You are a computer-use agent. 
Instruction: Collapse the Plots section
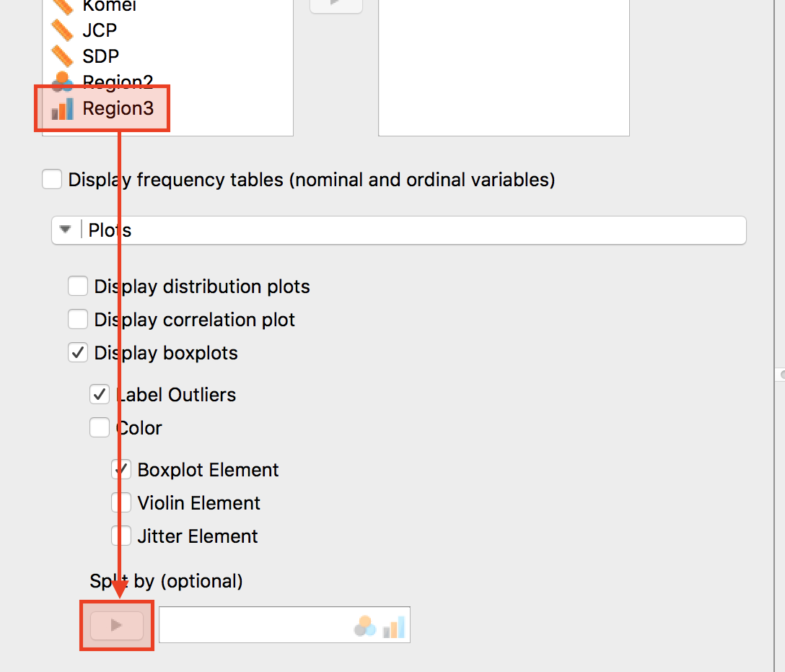point(65,230)
